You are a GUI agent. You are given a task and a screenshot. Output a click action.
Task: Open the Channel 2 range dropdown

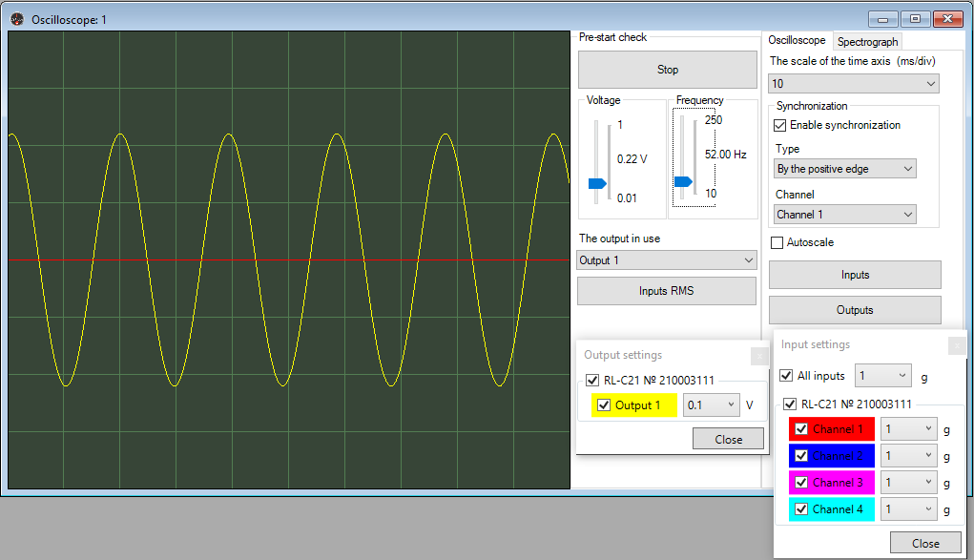tap(909, 456)
